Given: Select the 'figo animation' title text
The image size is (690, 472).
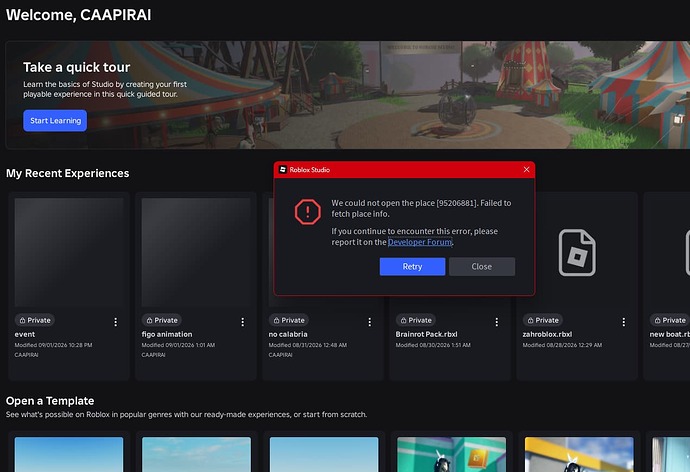Looking at the screenshot, I should pos(167,334).
